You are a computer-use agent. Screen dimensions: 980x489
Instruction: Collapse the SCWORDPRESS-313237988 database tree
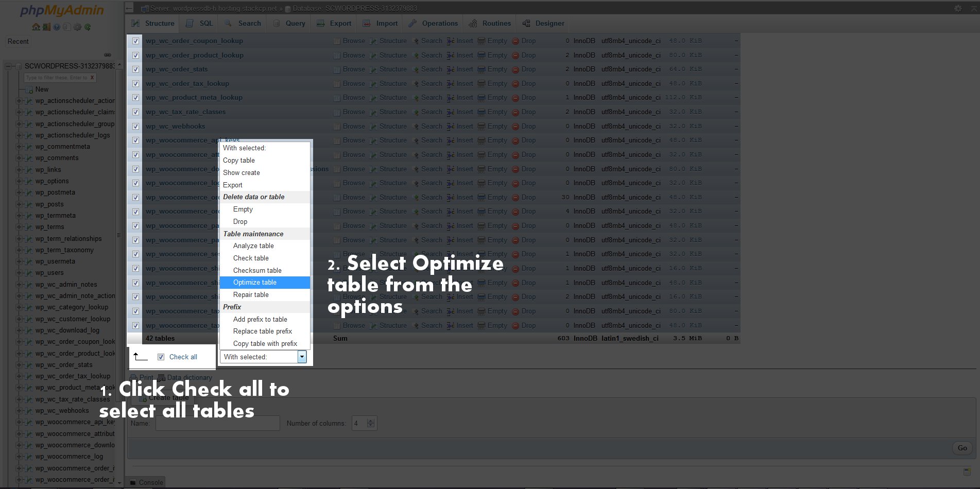9,66
